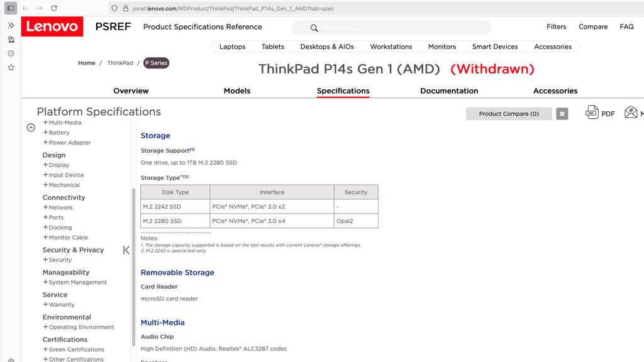Toggle the browser sidebar panel icon
Image resolution: width=644 pixels, height=362 pixels.
click(11, 8)
